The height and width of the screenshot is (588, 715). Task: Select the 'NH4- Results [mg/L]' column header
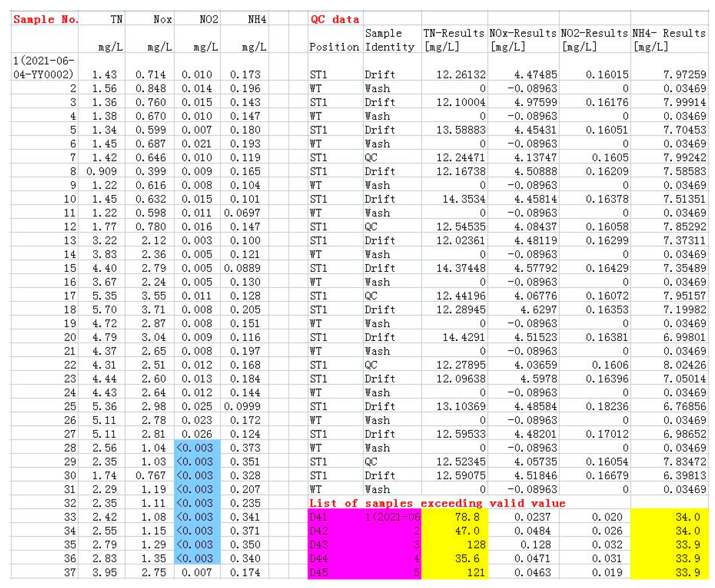[669, 40]
